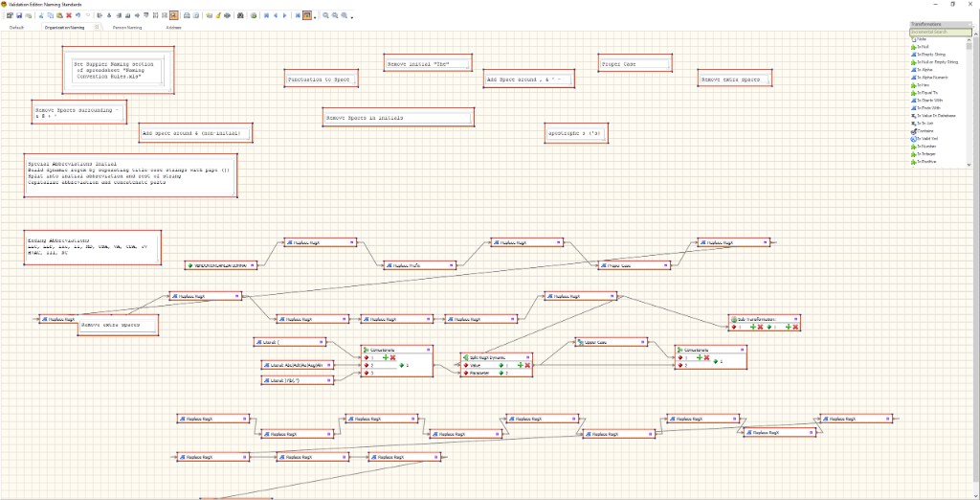980x500 pixels.
Task: Click the yellow broom clean-up icon
Action: [217, 15]
